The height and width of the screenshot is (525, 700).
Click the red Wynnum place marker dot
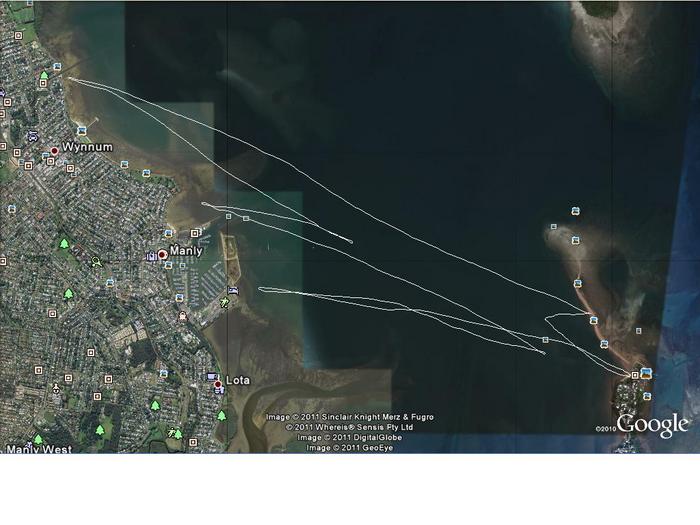(55, 151)
